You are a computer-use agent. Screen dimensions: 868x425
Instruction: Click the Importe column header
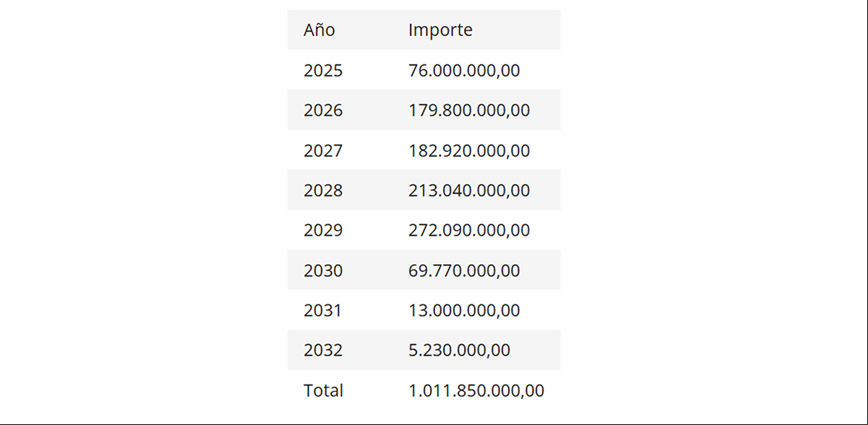(x=440, y=30)
